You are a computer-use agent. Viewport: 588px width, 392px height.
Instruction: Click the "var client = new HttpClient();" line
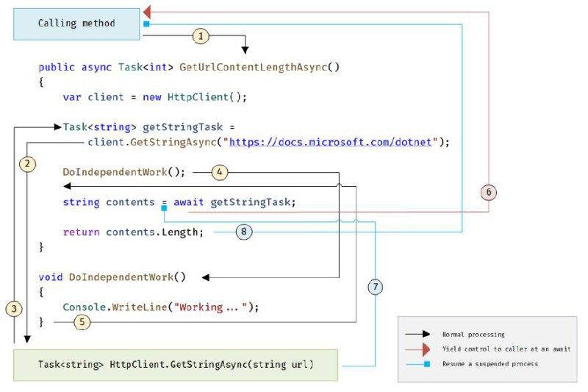pyautogui.click(x=155, y=97)
